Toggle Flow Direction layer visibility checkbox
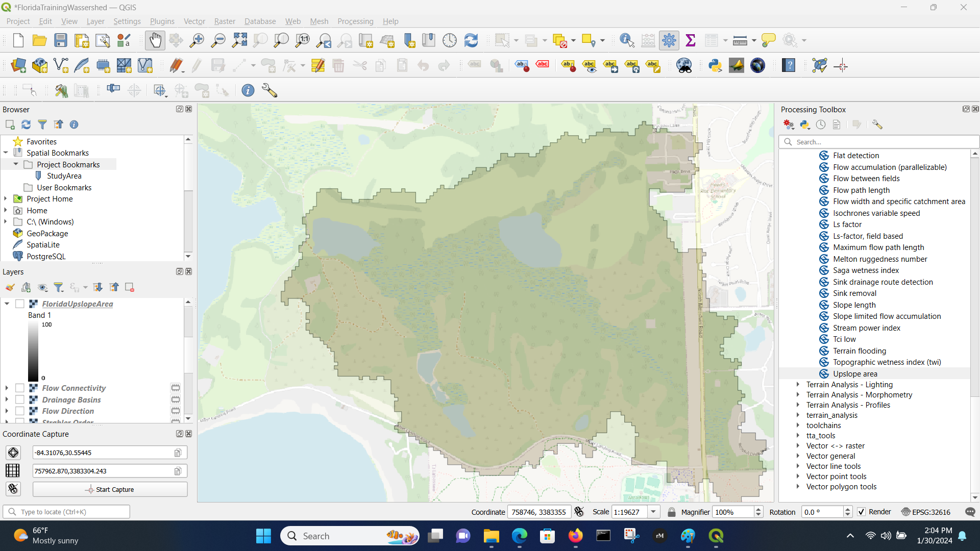This screenshot has height=551, width=980. (x=20, y=411)
